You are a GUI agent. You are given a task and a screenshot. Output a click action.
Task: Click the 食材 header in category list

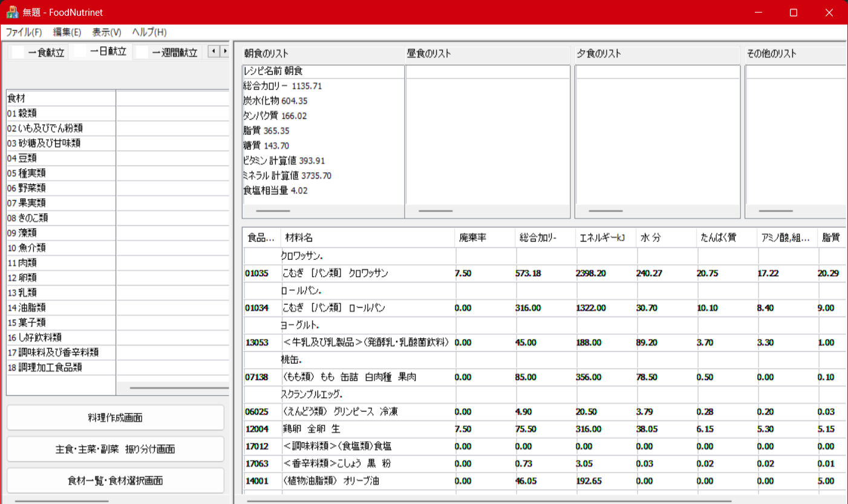61,98
